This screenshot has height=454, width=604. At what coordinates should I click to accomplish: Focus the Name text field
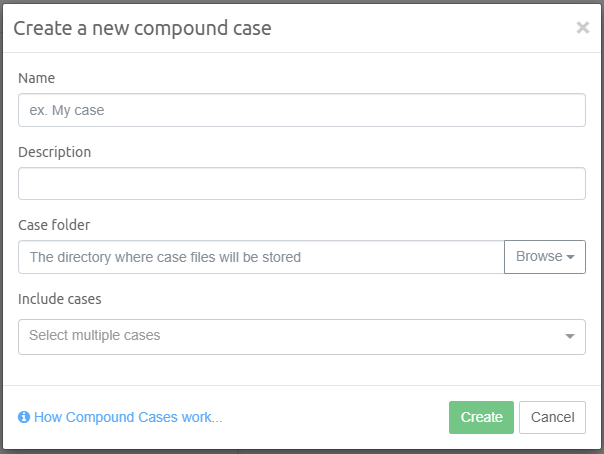pos(301,110)
